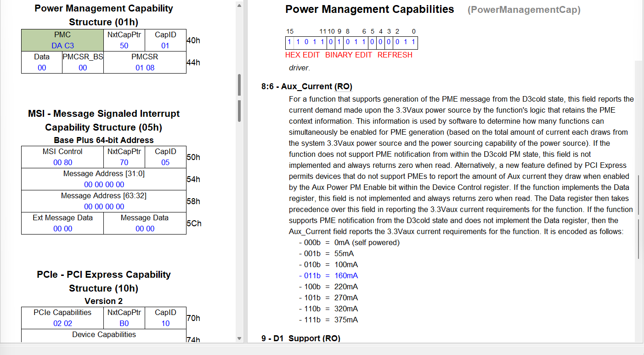Image resolution: width=644 pixels, height=355 pixels.
Task: Select the MSI Control register cell
Action: [62, 157]
